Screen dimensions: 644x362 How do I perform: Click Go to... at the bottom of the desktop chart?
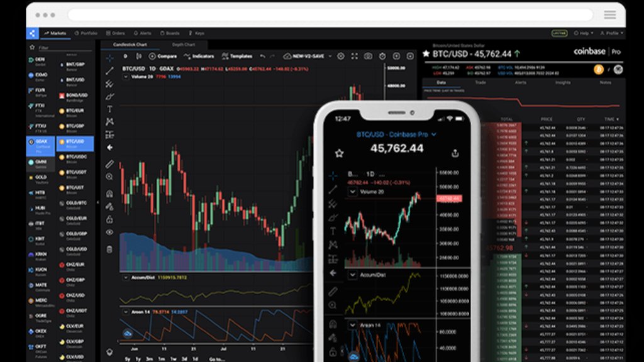click(x=217, y=359)
